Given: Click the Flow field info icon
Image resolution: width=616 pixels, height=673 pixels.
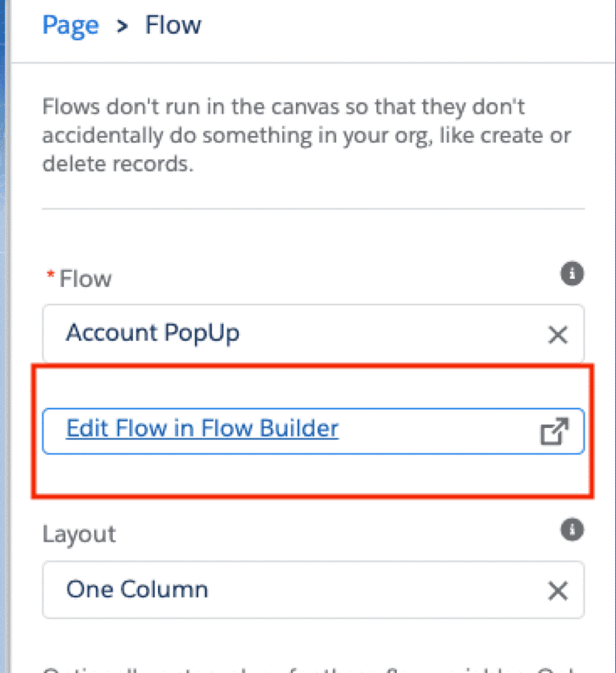Looking at the screenshot, I should click(572, 275).
